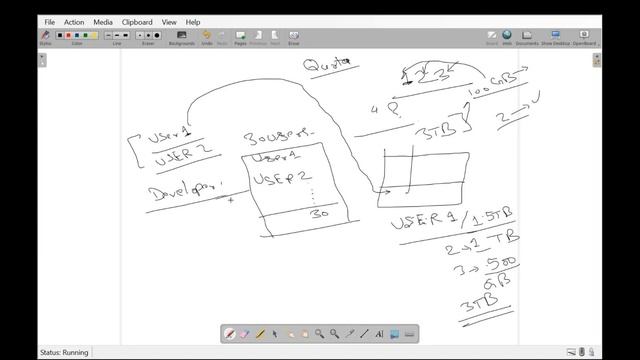Open the Clipboard menu
This screenshot has width=640, height=360.
(137, 22)
